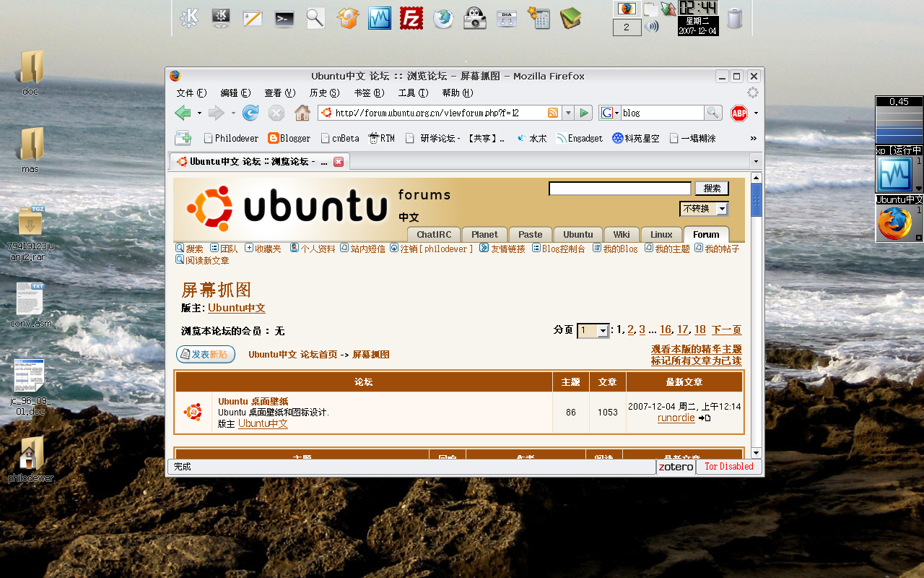Viewport: 924px width, 578px height.
Task: Switch to virtual desktop 2 in pager
Action: point(627,27)
